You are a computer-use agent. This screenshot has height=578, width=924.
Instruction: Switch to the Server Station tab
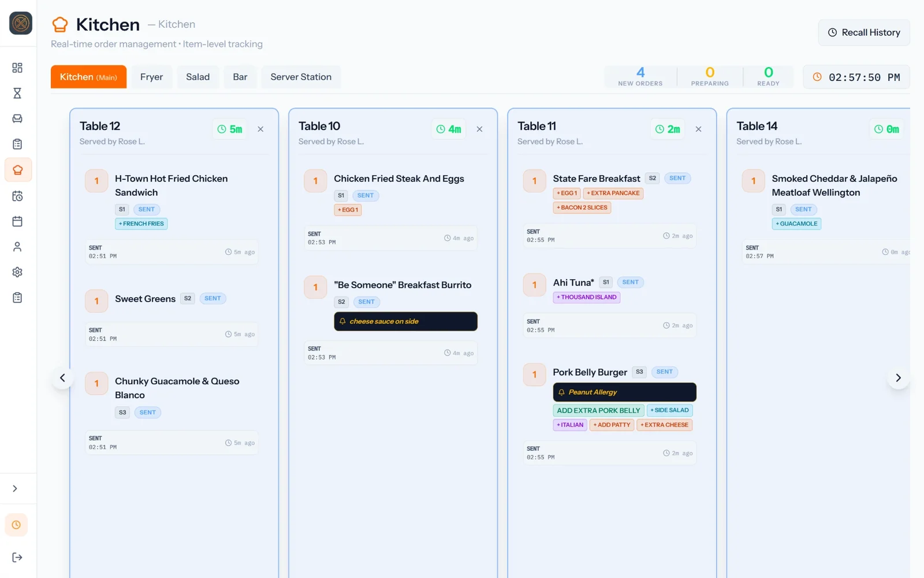click(301, 77)
